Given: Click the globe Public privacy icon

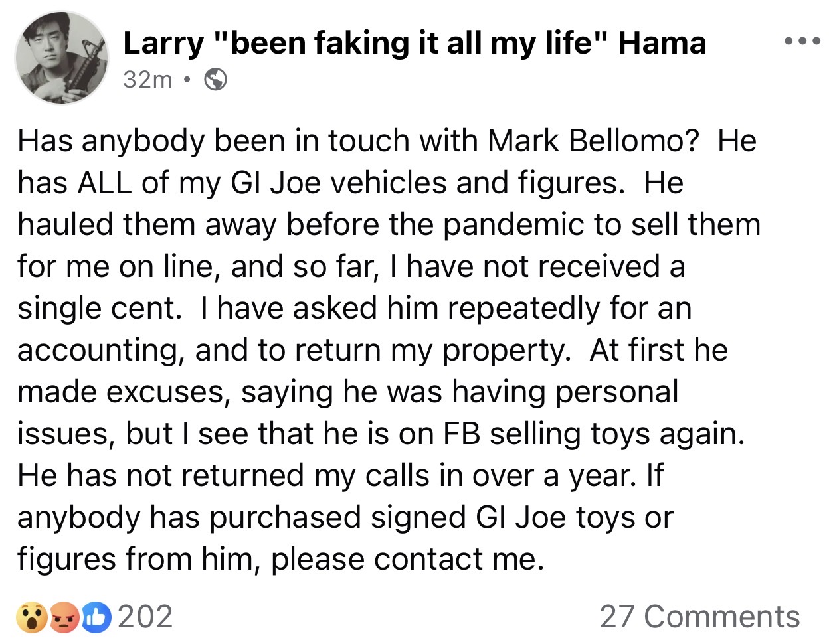Looking at the screenshot, I should [x=215, y=80].
